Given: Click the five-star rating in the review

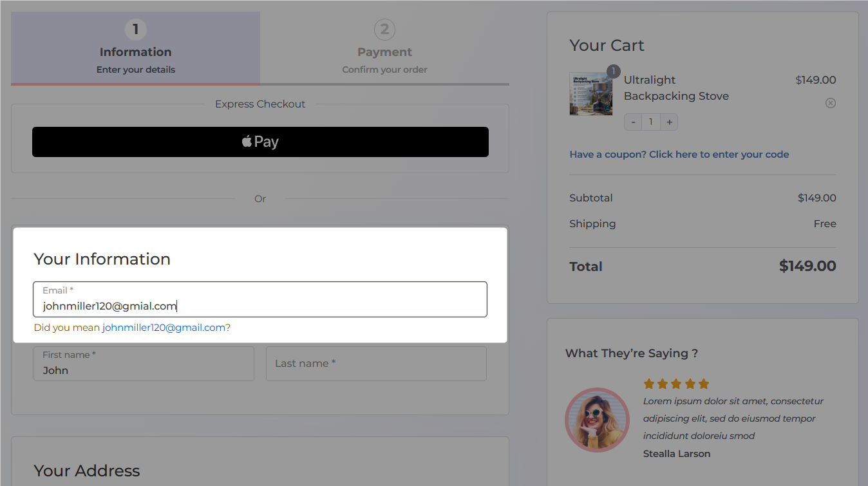Looking at the screenshot, I should (676, 384).
